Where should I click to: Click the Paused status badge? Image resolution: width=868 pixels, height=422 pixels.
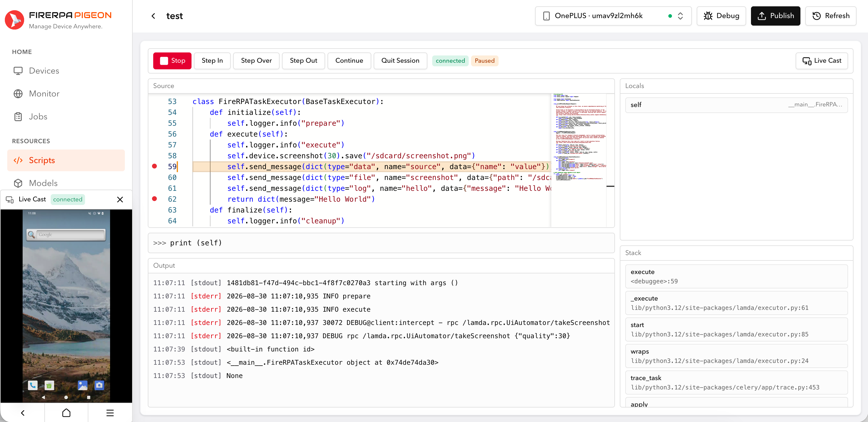coord(485,61)
